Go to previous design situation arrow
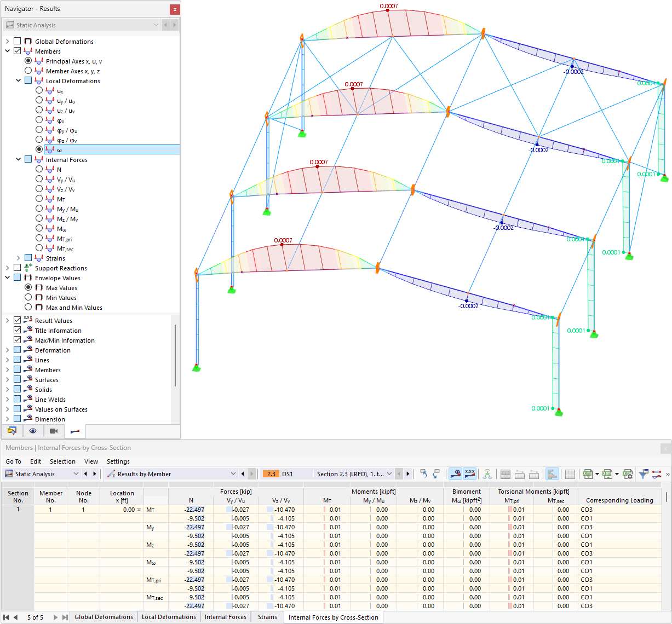Screen dimensions: 672x624 pos(399,474)
